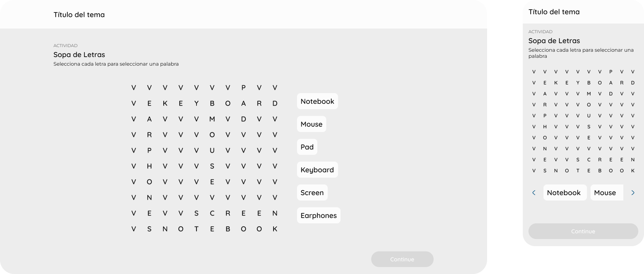
Task: Tap the Mouse chip in mobile carousel
Action: pos(607,193)
